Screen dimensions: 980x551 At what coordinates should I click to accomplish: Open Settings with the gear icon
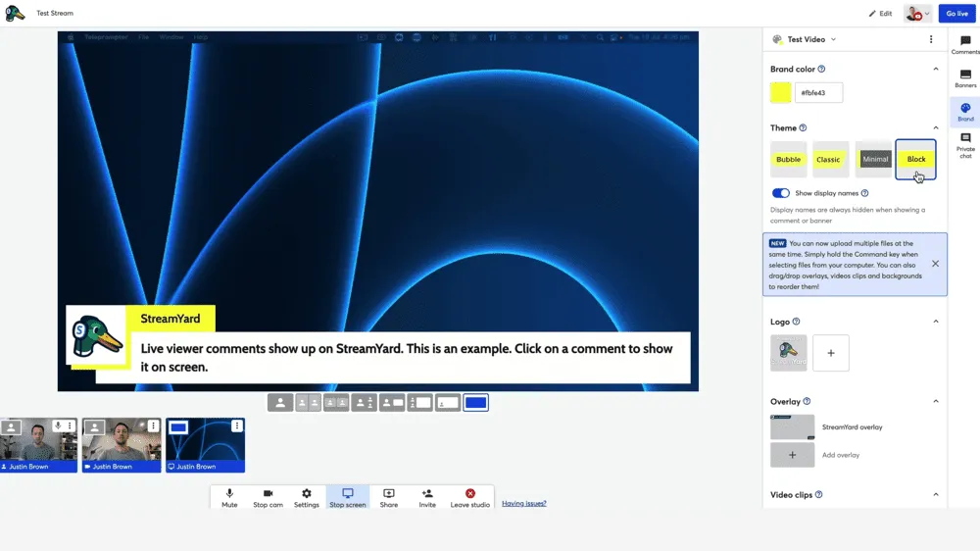point(307,497)
